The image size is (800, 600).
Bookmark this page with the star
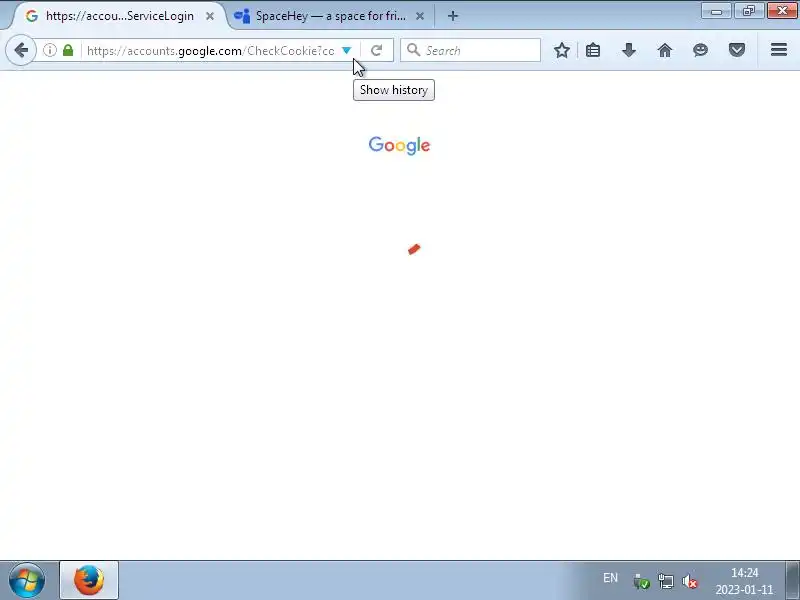pos(562,50)
